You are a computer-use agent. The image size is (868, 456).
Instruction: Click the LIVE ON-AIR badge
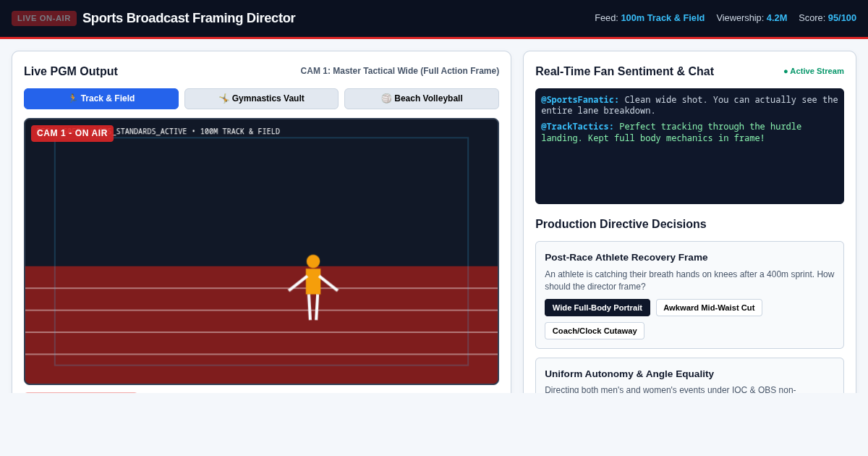(x=44, y=18)
